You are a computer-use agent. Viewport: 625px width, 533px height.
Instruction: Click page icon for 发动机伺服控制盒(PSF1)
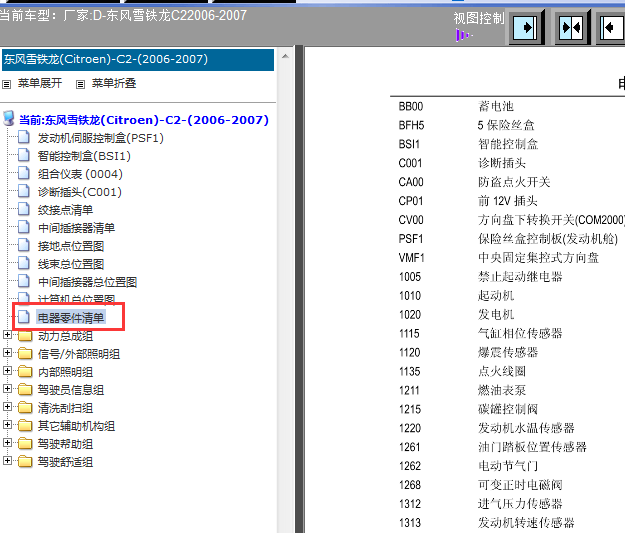(x=24, y=137)
